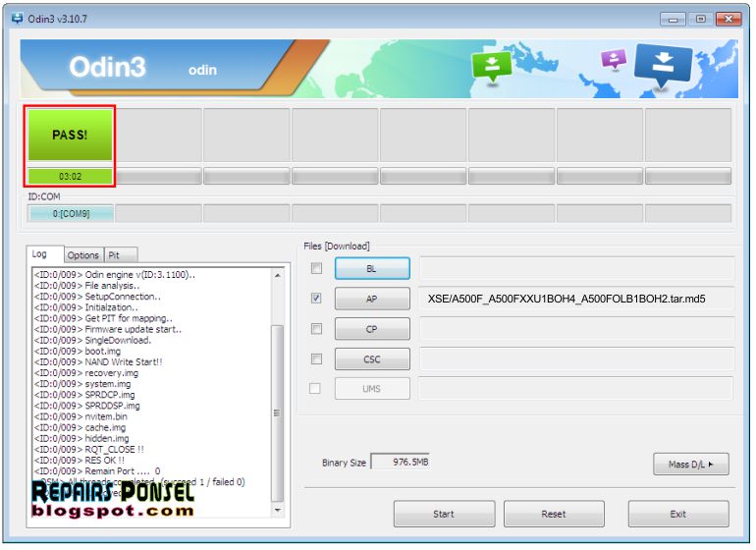This screenshot has width=756, height=550.
Task: Click the Reset button
Action: pos(554,514)
